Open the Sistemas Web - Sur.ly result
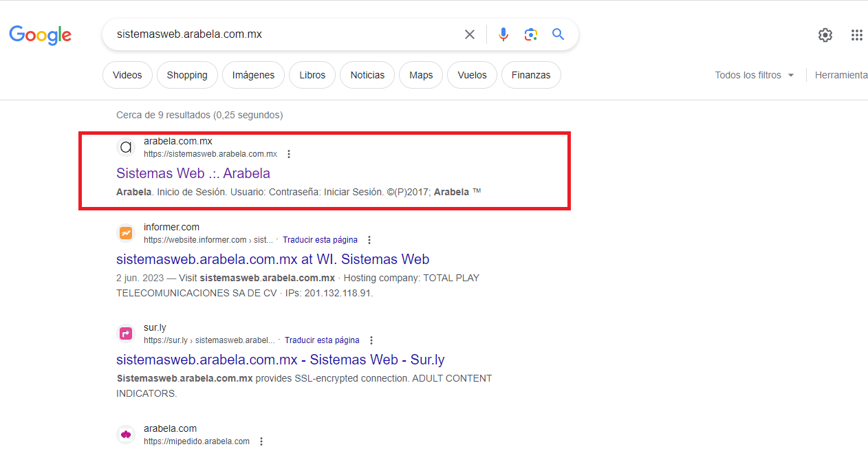Screen dimensions: 868x449 point(281,360)
